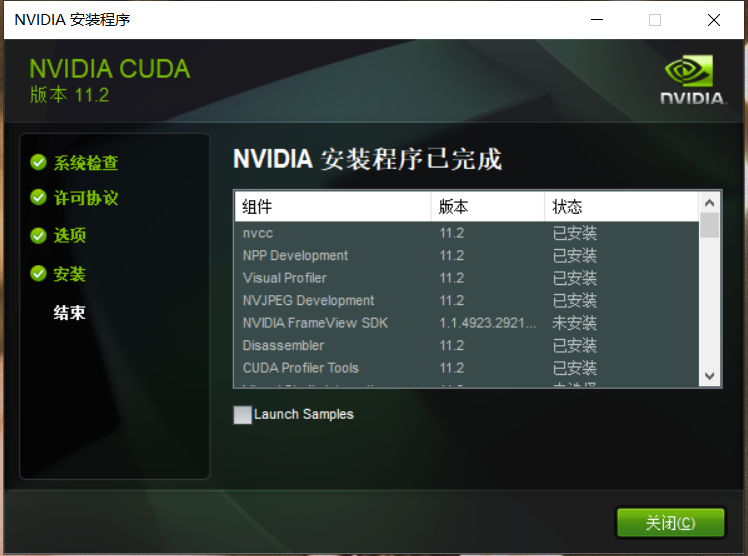Screen dimensions: 748x556
Task: Click the green checkmark beside 系统检查
Action: click(x=38, y=162)
